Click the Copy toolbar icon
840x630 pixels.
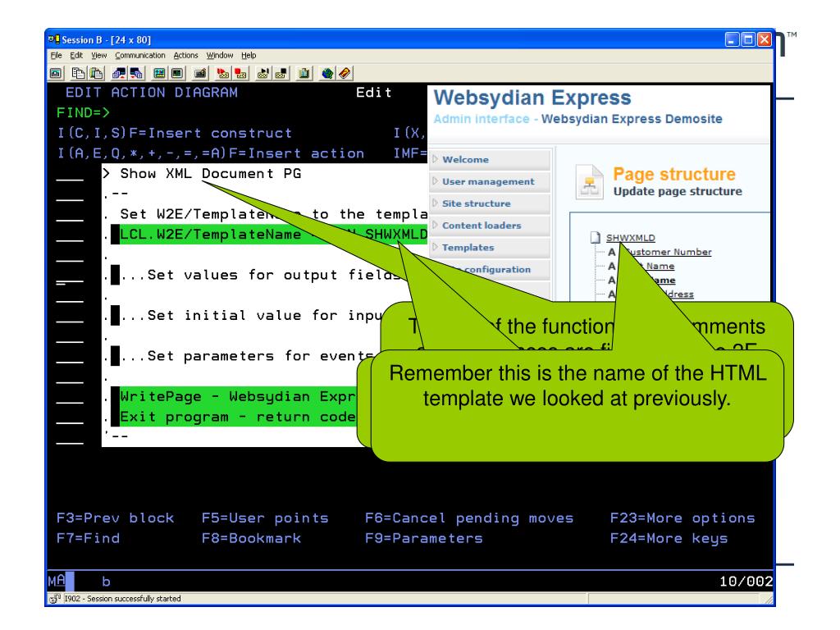pos(78,73)
